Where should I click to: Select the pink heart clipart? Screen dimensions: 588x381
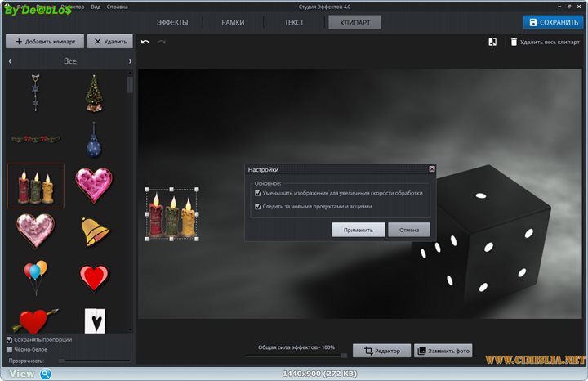(x=94, y=185)
